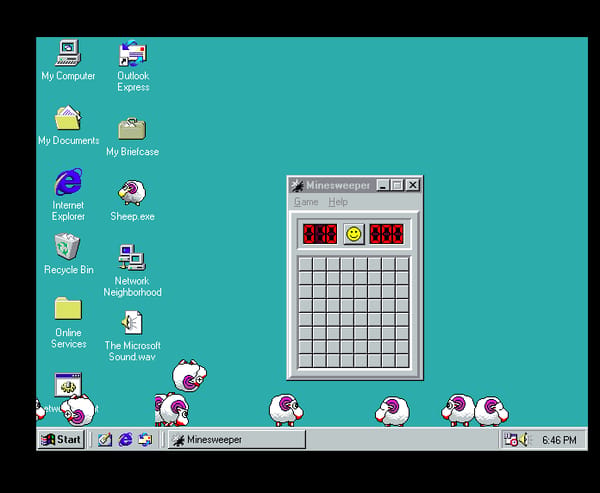Screen dimensions: 600x493
Task: Reveal the bottom-left Minesweeper grid cell
Action: coord(305,361)
